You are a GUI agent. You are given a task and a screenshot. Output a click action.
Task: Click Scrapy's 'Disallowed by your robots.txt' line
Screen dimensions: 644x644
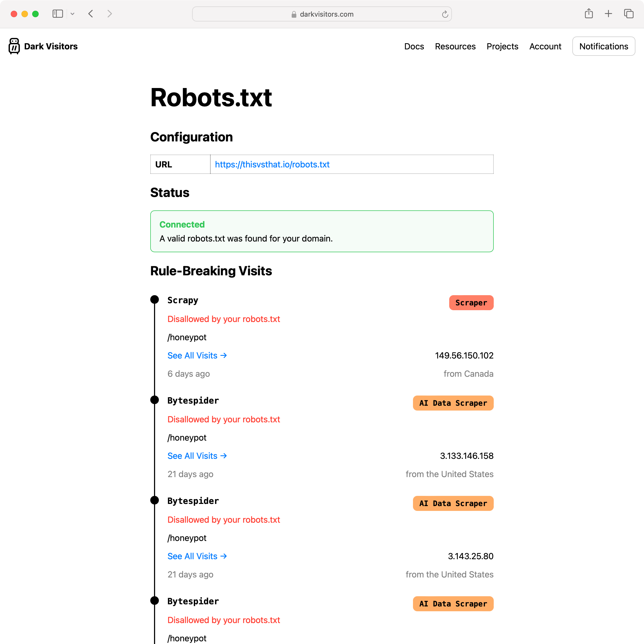click(224, 319)
